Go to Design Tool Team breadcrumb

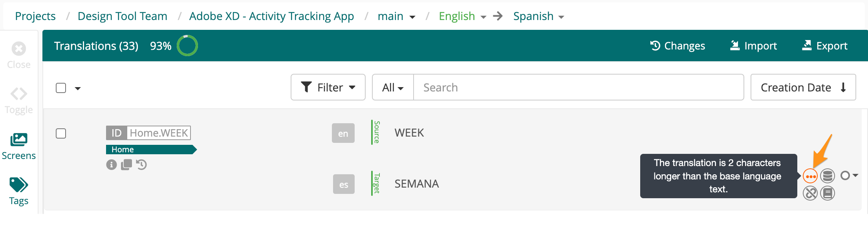(123, 16)
